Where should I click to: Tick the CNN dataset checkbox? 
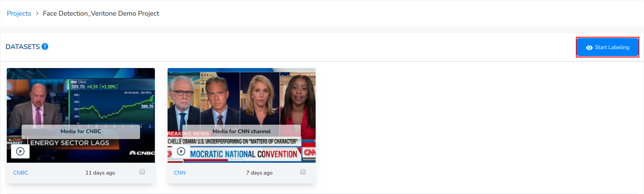[x=303, y=172]
